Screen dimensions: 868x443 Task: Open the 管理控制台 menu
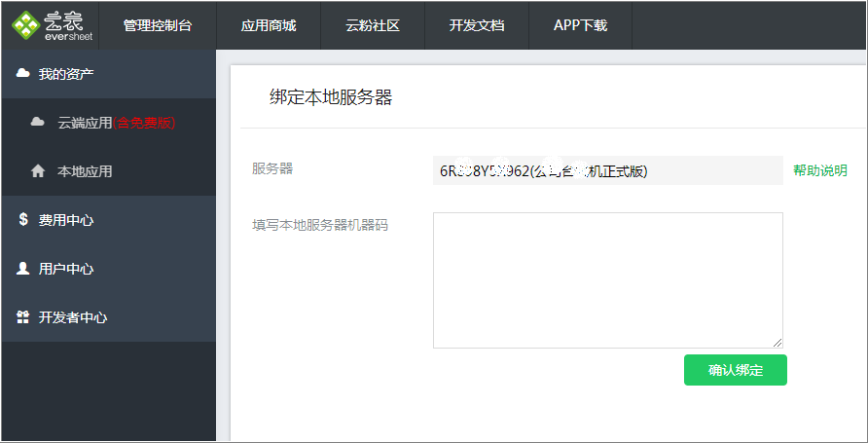click(x=158, y=25)
